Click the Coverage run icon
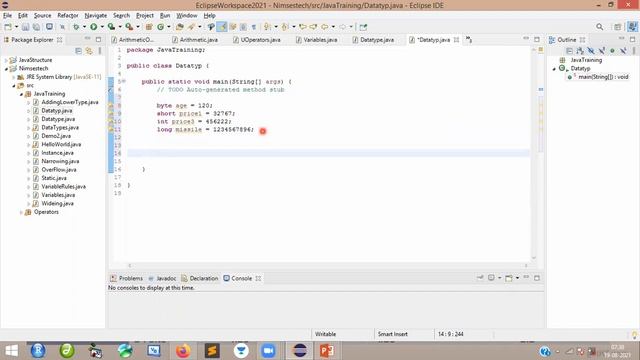This screenshot has width=640, height=360. (x=111, y=27)
